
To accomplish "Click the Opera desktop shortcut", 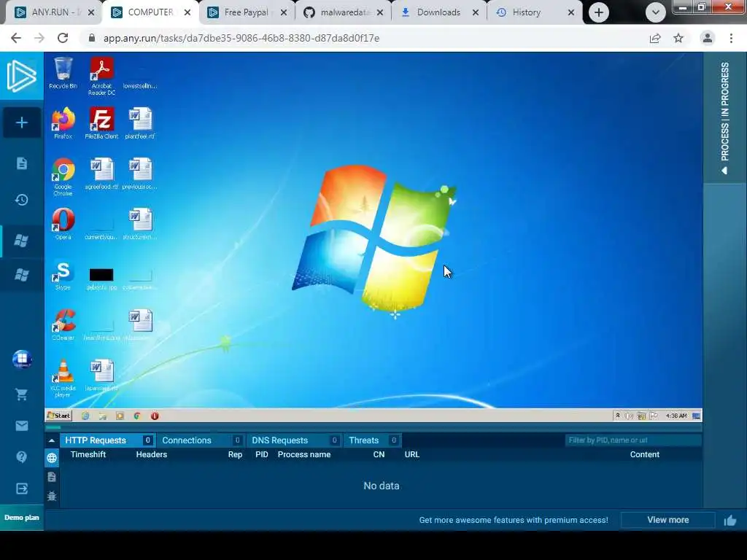I will tap(63, 224).
